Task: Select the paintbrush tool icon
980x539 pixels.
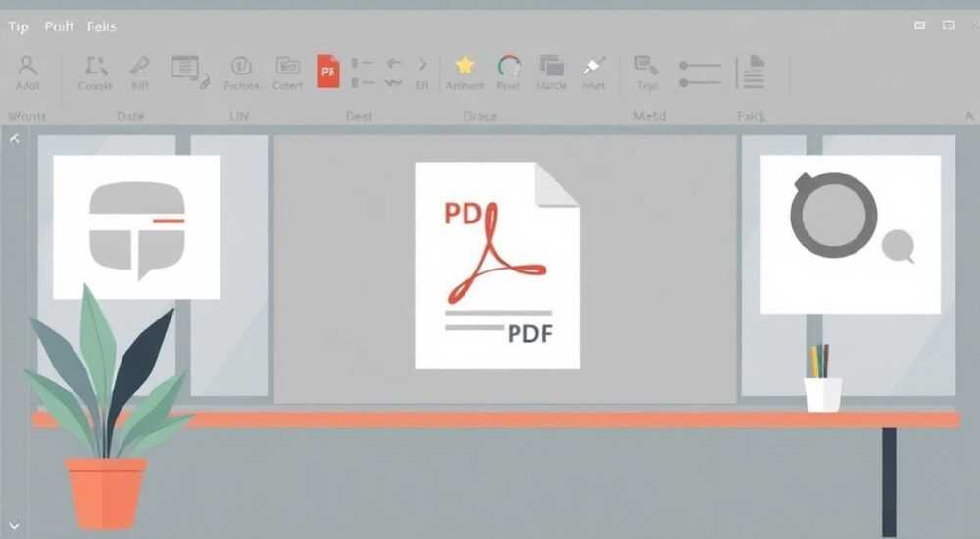Action: [x=593, y=66]
